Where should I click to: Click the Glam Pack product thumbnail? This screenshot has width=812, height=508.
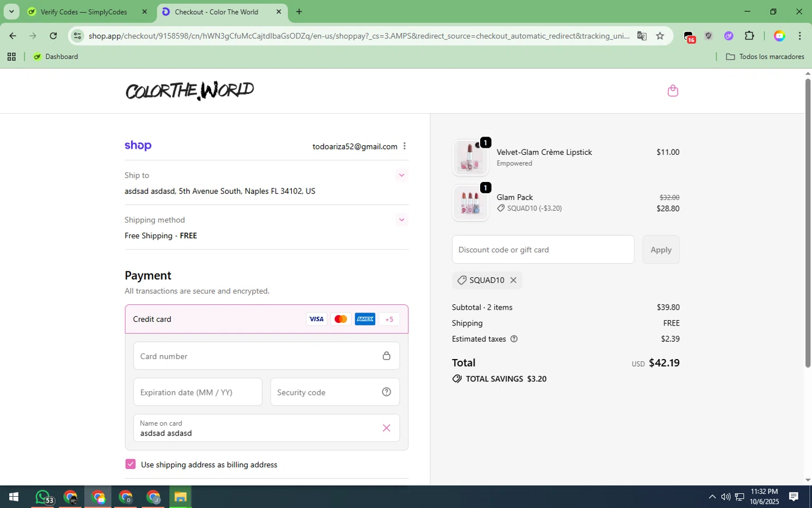click(x=470, y=203)
